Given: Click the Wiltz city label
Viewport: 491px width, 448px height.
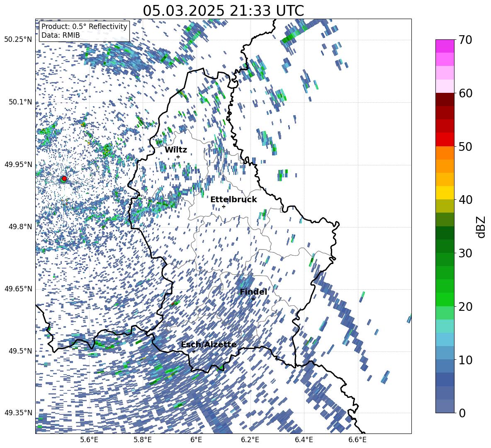Looking at the screenshot, I should point(176,150).
